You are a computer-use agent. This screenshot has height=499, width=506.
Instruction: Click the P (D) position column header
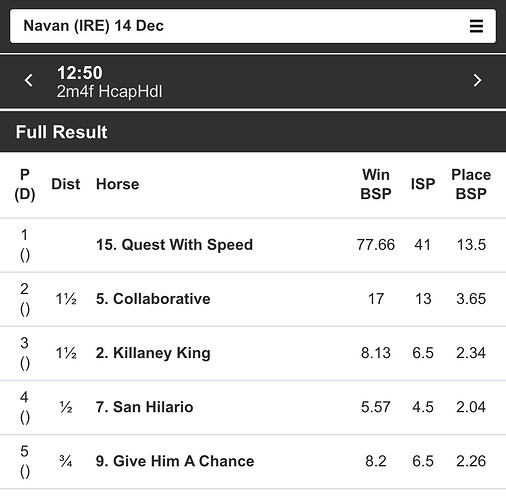[x=25, y=184]
